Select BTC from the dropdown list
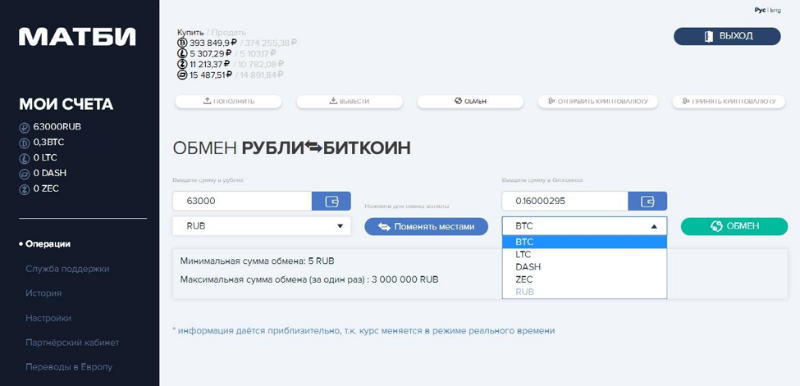 [x=584, y=242]
